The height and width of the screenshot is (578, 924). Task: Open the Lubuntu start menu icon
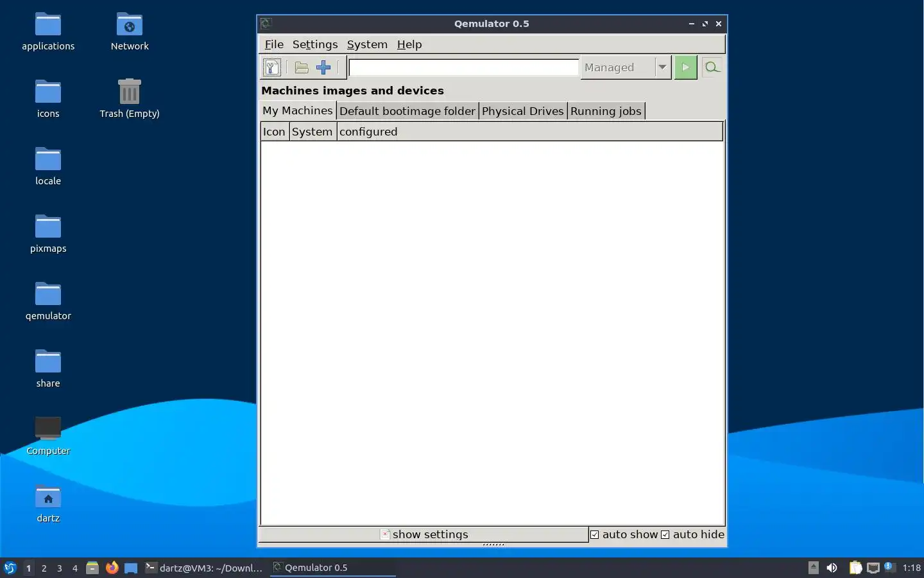10,568
